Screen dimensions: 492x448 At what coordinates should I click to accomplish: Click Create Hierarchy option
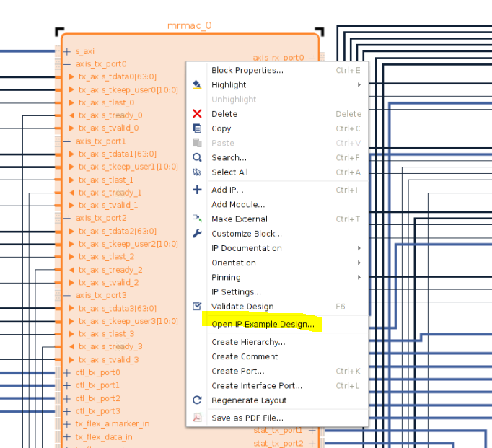[x=248, y=342]
